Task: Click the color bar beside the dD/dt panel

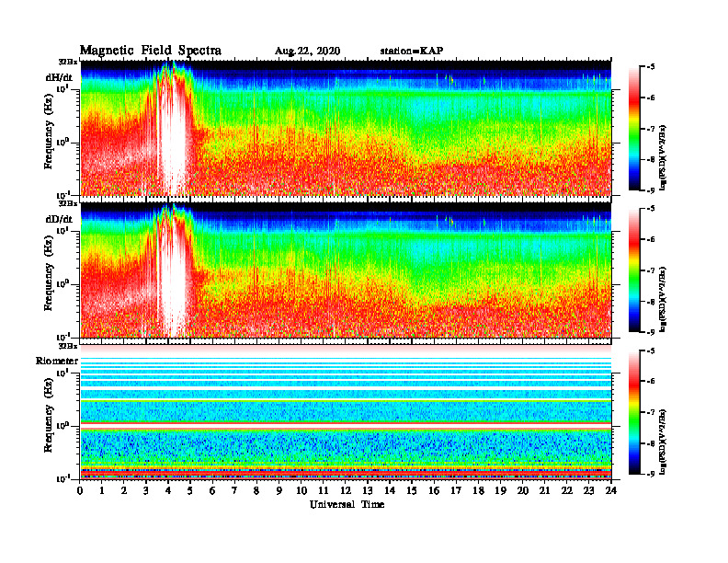Action: click(x=634, y=270)
